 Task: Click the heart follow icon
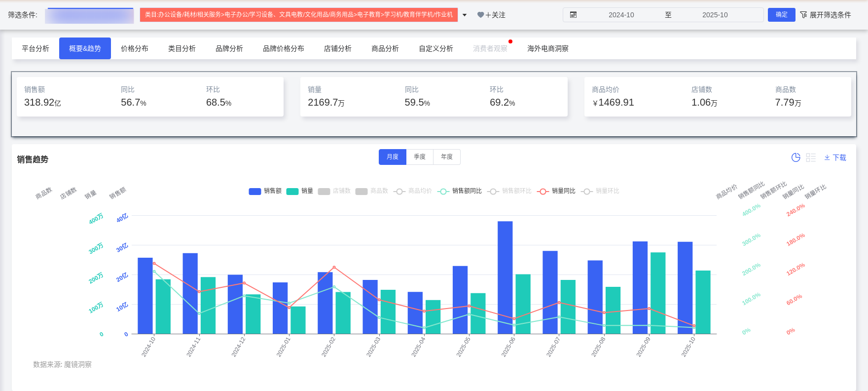(480, 15)
